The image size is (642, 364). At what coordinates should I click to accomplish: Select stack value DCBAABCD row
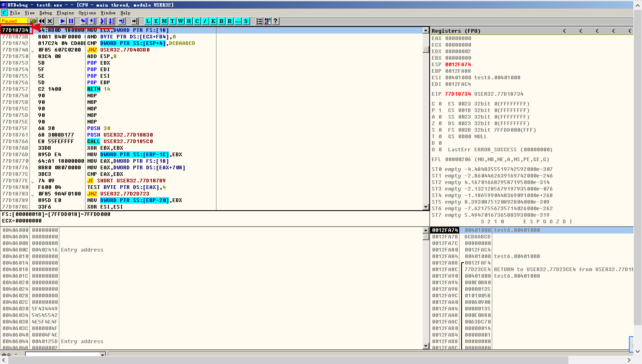click(532, 236)
